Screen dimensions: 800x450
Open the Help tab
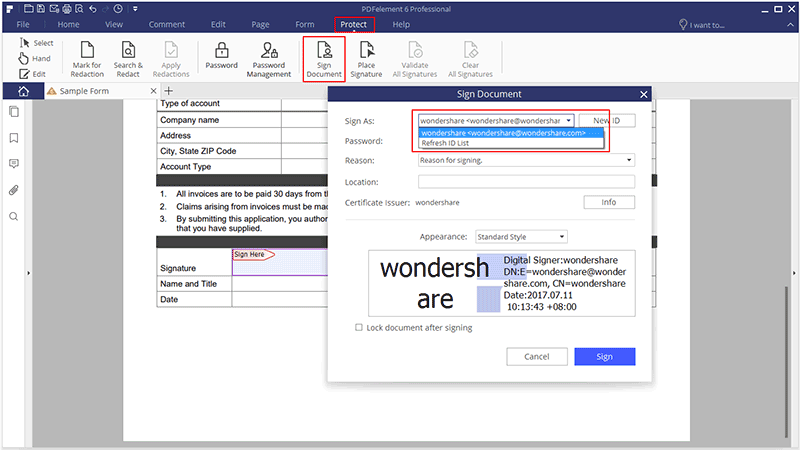coord(401,24)
